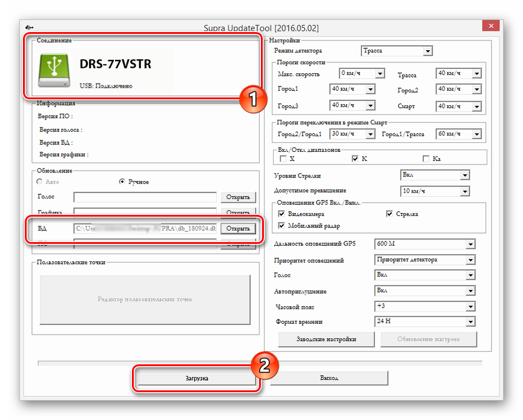Open the Смарт speed threshold dropdown

click(x=459, y=107)
